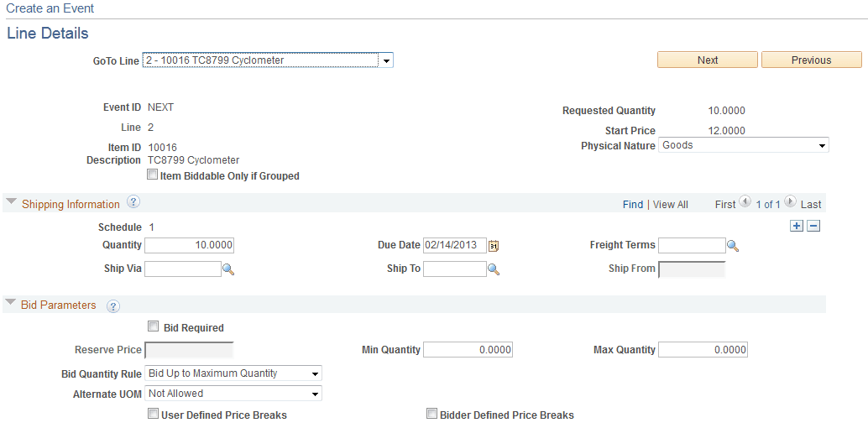Check the Bid Required box

[154, 326]
